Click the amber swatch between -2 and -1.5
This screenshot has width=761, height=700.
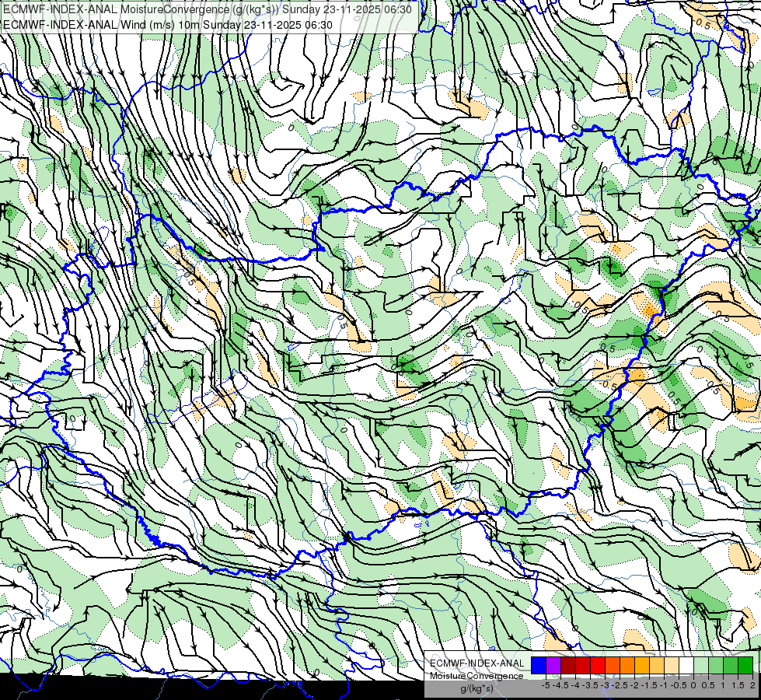[641, 666]
